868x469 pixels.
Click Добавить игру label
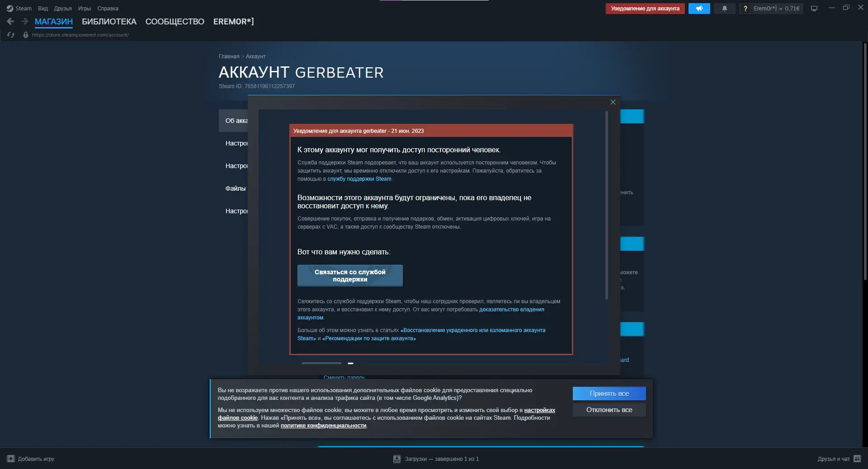click(x=36, y=459)
